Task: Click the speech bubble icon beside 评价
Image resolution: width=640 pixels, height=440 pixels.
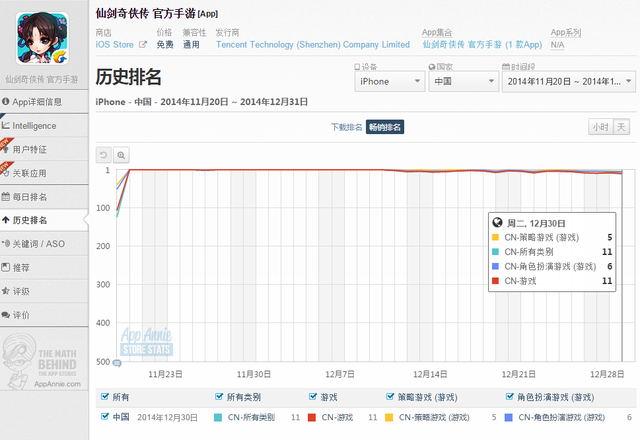Action: pyautogui.click(x=6, y=315)
